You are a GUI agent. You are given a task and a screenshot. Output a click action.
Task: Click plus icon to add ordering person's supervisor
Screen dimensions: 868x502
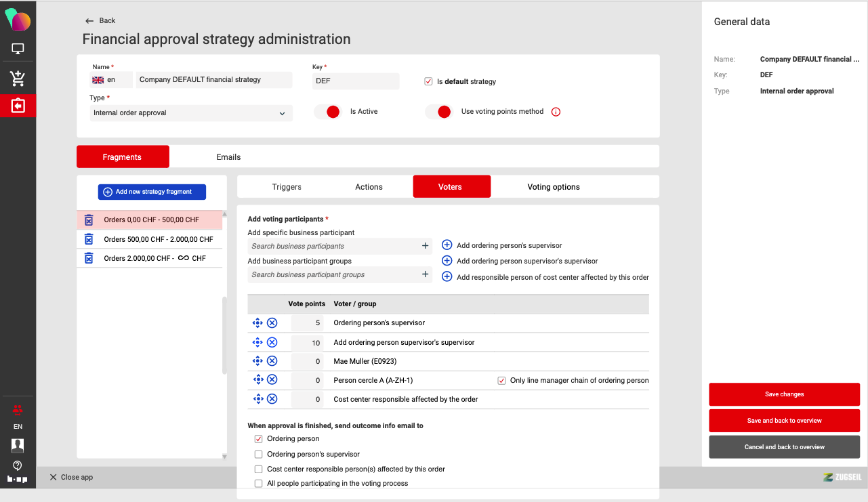[447, 245]
